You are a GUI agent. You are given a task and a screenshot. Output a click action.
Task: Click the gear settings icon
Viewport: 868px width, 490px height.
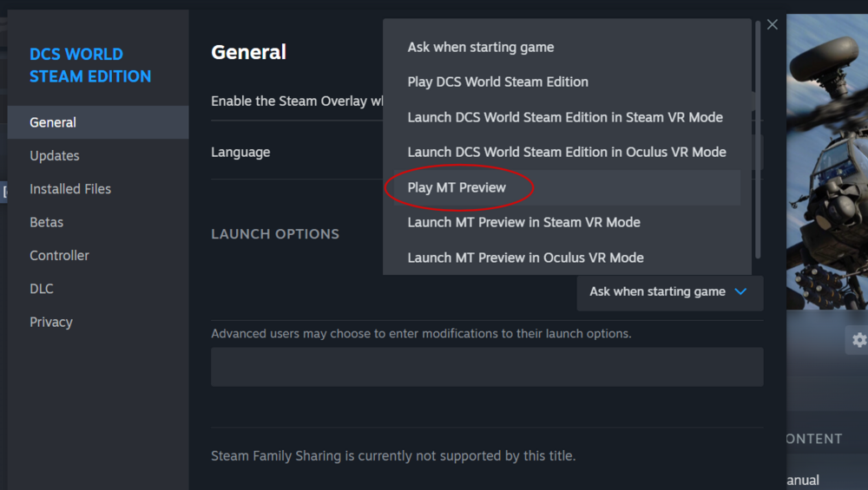[x=858, y=339]
